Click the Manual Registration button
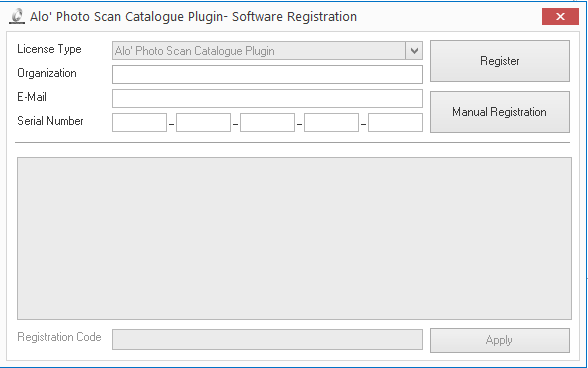The image size is (588, 368). pos(500,112)
